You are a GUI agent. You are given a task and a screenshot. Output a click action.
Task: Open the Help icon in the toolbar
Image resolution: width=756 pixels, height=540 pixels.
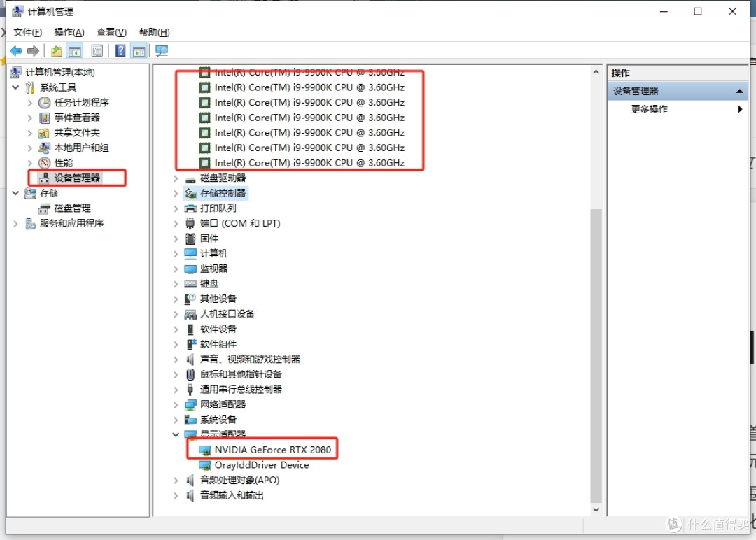coord(120,50)
